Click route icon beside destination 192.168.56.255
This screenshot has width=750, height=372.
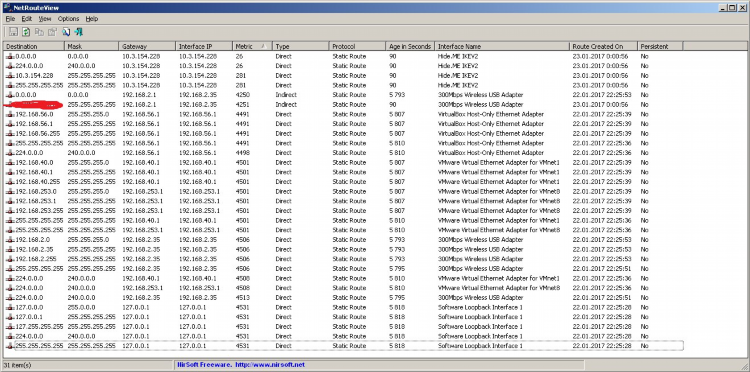point(10,133)
